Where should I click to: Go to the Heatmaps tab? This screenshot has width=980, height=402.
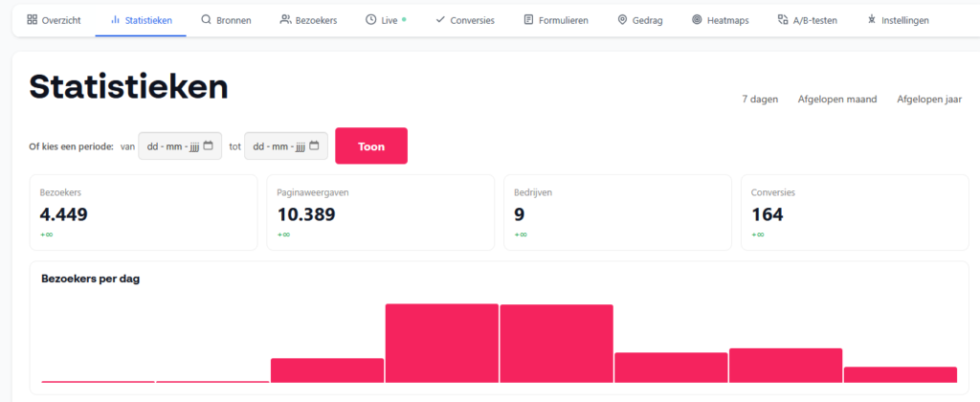720,20
